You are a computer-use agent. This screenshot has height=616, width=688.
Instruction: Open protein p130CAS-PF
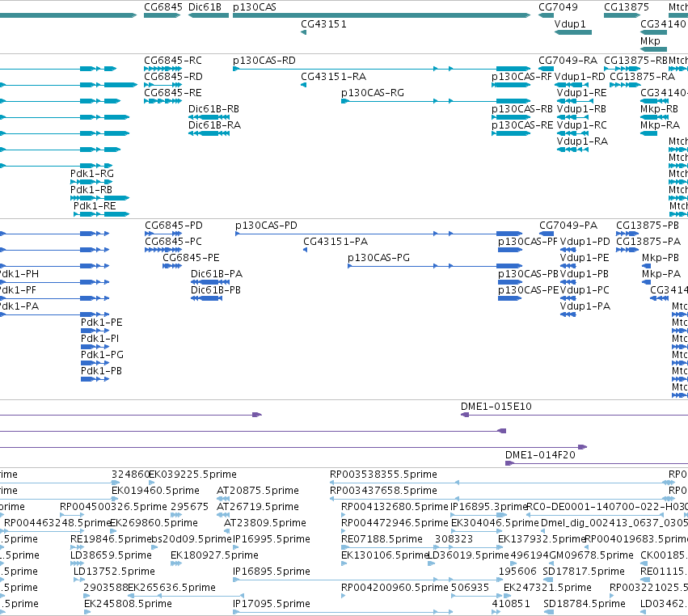(x=510, y=250)
